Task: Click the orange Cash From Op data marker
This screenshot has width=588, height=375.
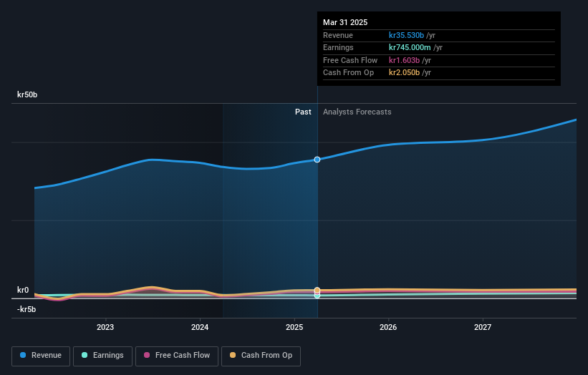Action: coord(317,290)
